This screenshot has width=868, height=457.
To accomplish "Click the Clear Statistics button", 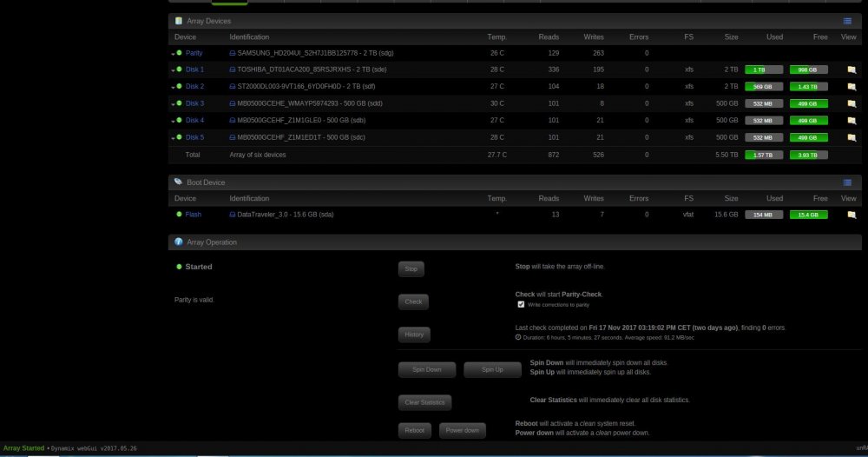I will coord(424,403).
